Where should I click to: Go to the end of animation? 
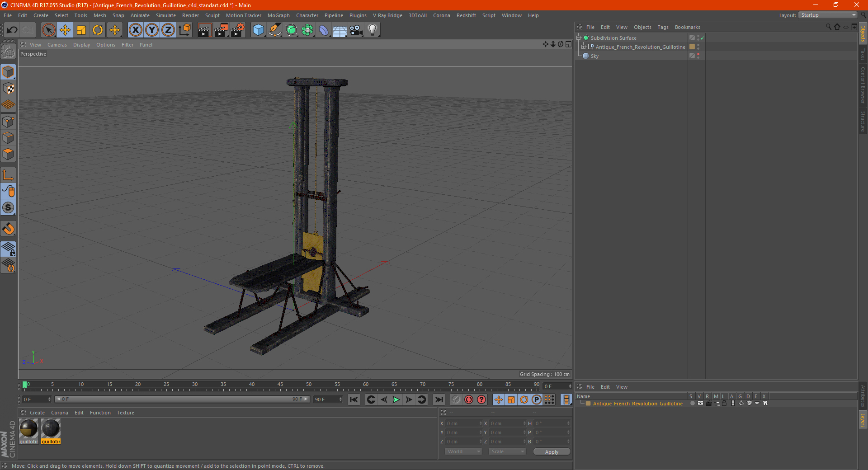point(439,399)
